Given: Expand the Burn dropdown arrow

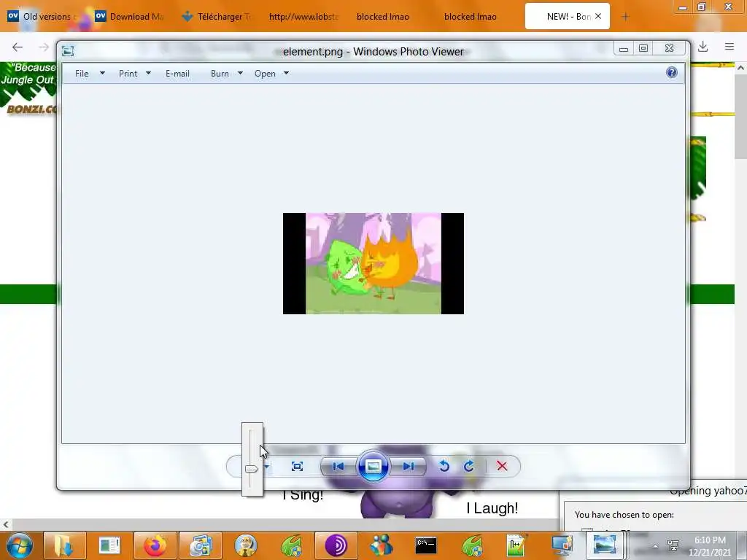Looking at the screenshot, I should (x=240, y=74).
